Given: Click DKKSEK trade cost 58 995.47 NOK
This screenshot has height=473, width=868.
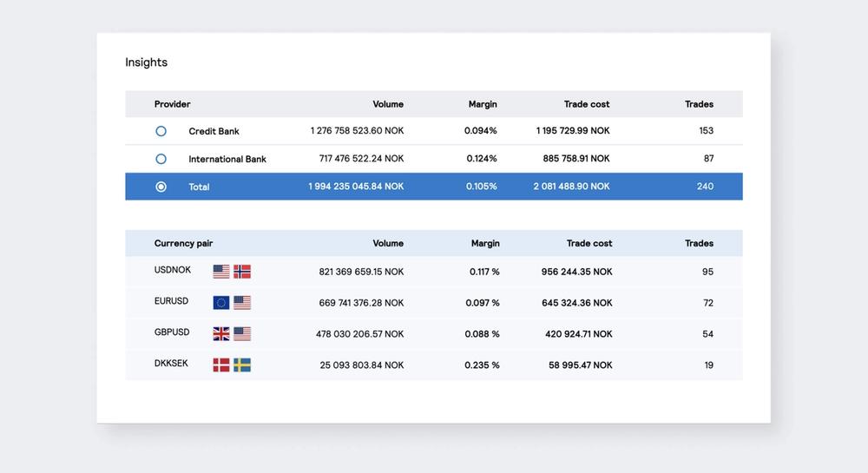Looking at the screenshot, I should (581, 365).
